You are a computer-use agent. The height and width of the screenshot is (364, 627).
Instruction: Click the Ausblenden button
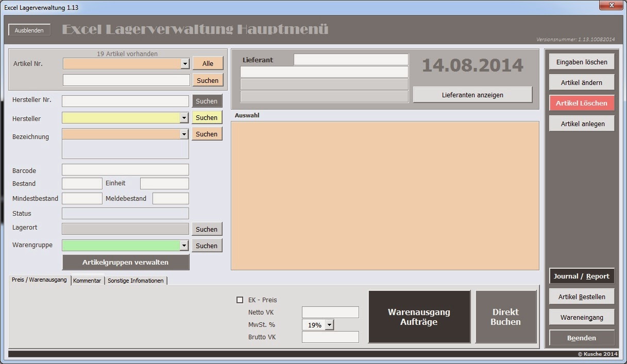(x=29, y=30)
